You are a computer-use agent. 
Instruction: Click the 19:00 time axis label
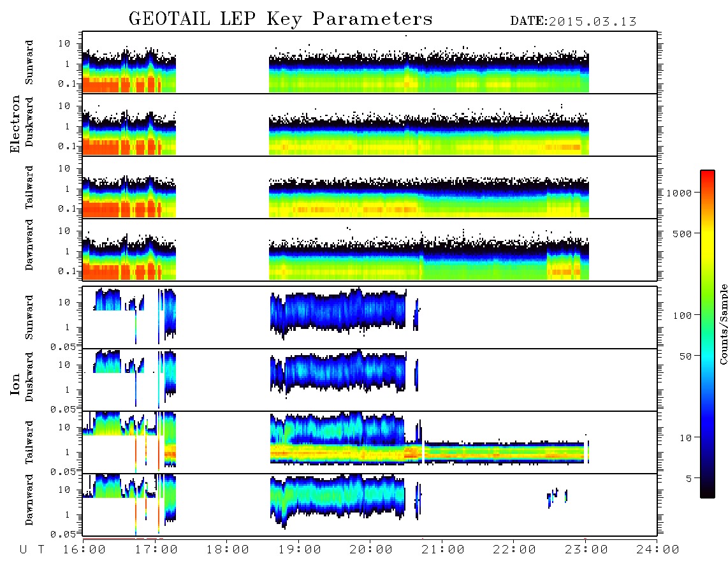[x=300, y=550]
